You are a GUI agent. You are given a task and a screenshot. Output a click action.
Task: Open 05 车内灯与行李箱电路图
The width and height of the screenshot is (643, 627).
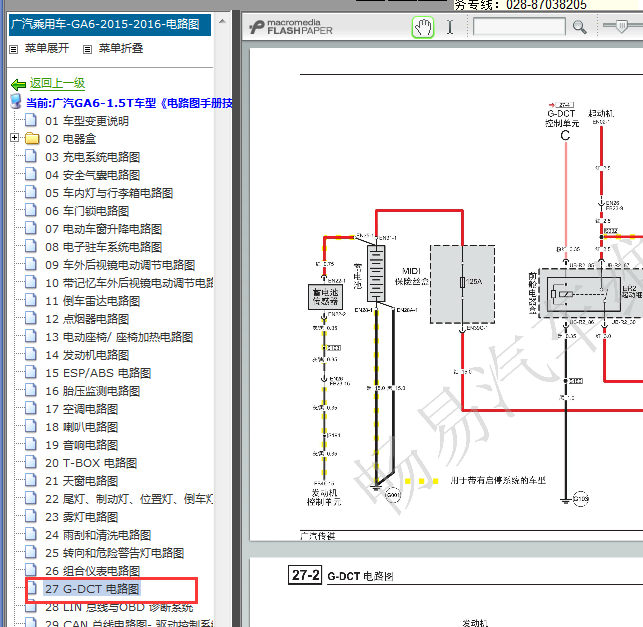(109, 193)
